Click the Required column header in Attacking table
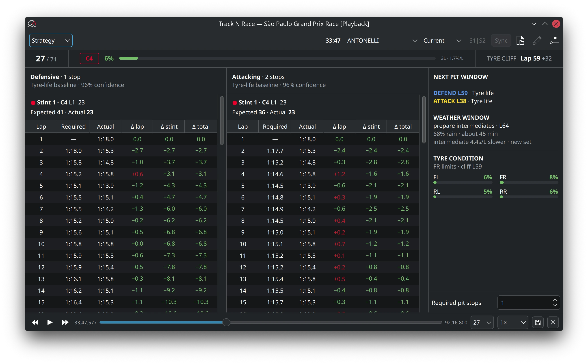 point(275,127)
